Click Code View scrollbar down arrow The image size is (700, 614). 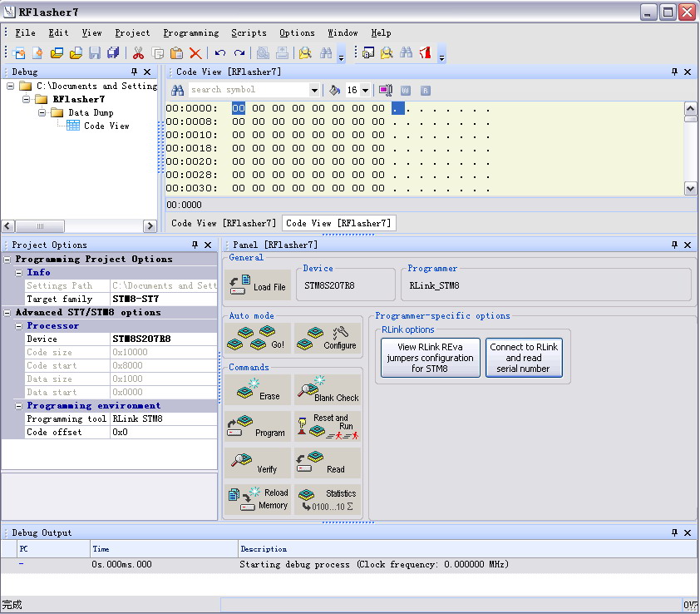point(690,189)
